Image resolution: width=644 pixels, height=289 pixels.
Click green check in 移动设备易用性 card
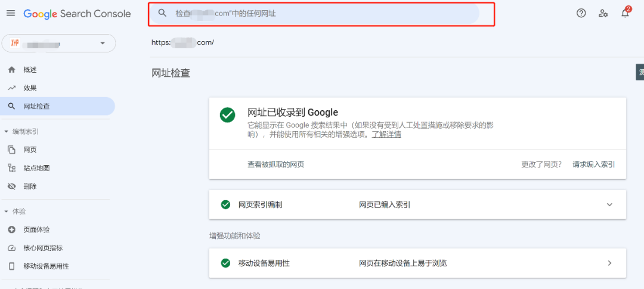225,263
